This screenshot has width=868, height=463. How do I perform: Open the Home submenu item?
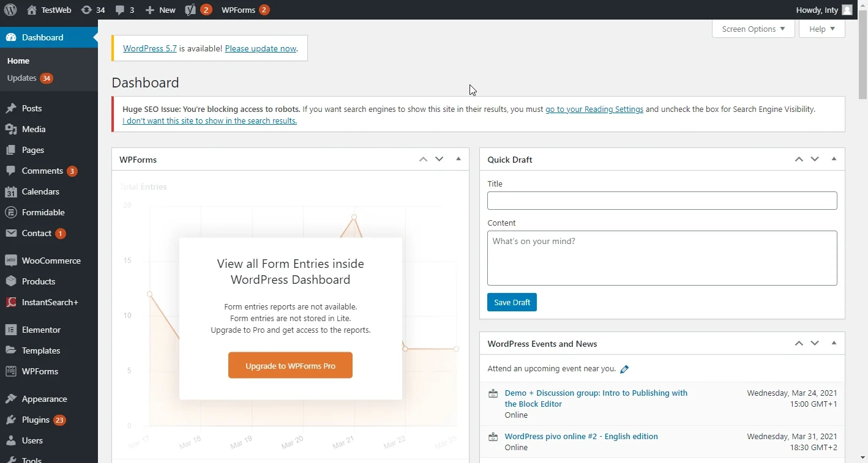18,61
